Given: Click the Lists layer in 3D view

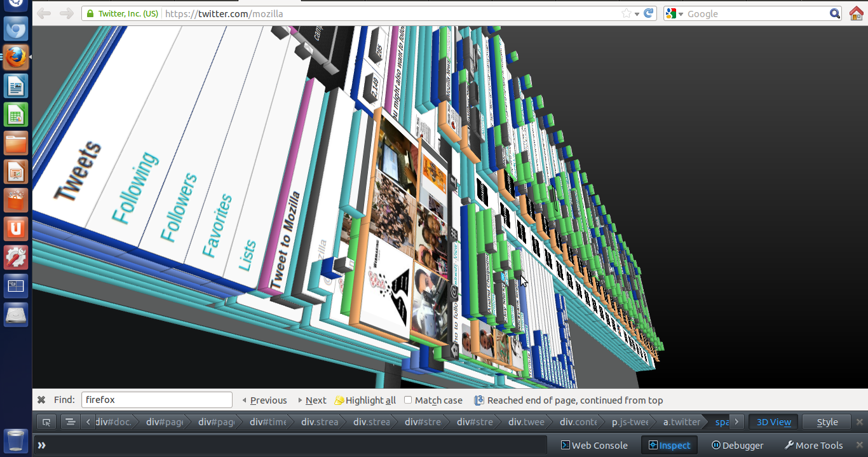Looking at the screenshot, I should [x=247, y=256].
